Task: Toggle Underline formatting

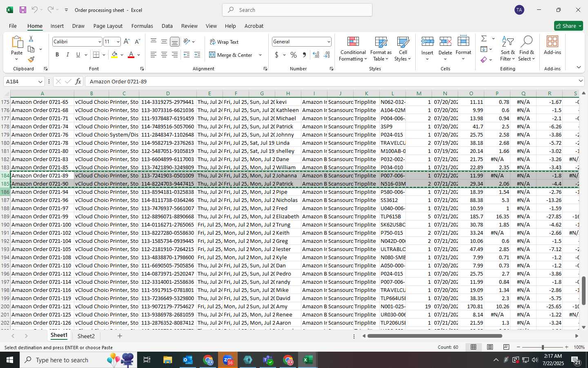Action: click(78, 55)
